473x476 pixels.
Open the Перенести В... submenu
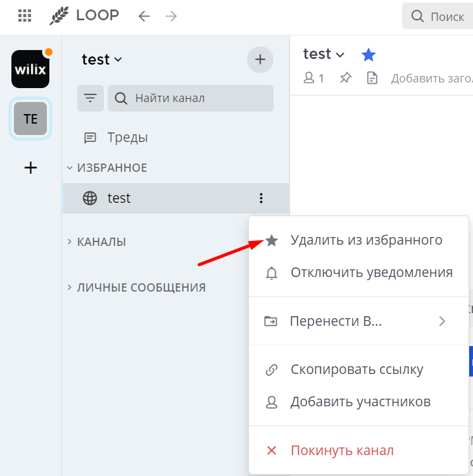click(358, 321)
